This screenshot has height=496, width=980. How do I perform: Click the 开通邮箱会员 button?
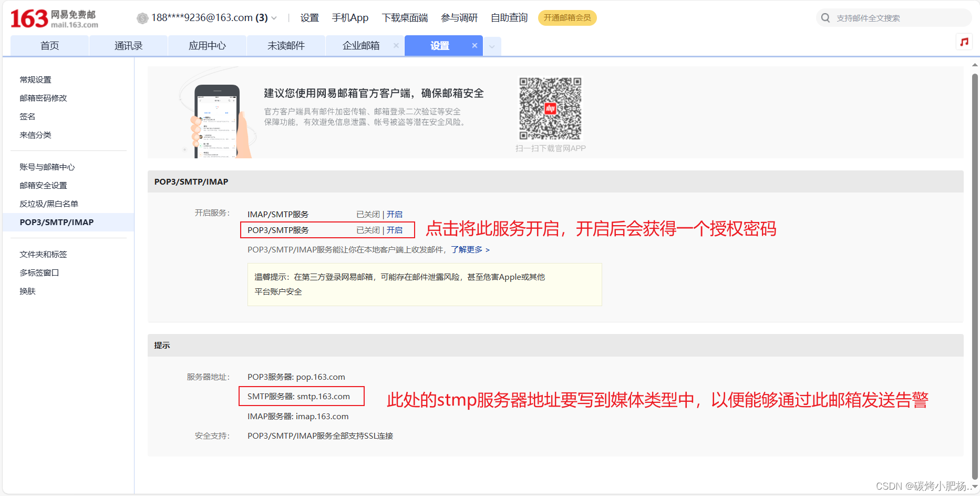567,18
